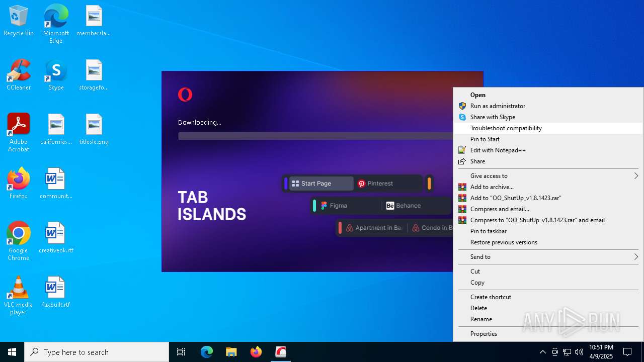Choose Pin to taskbar
This screenshot has width=644, height=362.
pyautogui.click(x=548, y=231)
